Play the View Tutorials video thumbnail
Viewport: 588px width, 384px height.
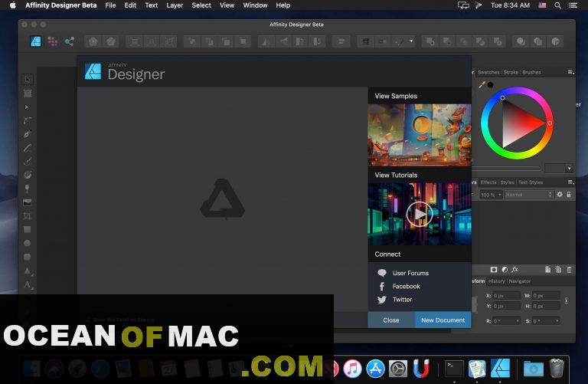click(x=420, y=214)
